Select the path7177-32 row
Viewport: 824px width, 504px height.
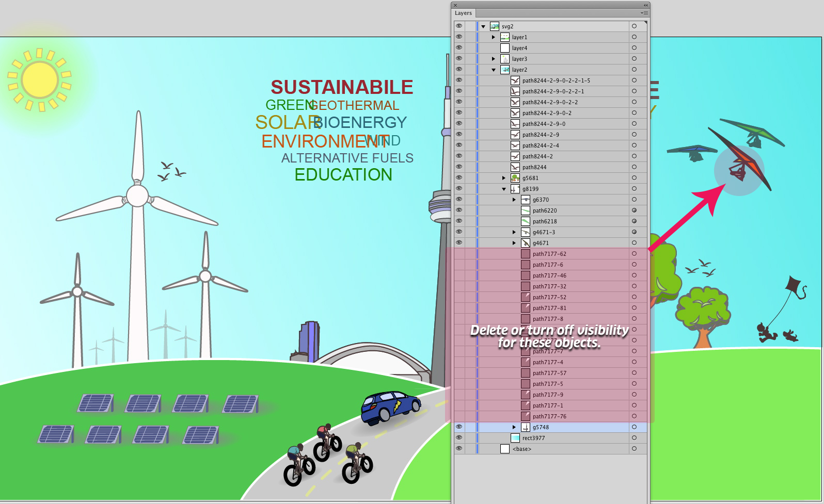point(550,286)
